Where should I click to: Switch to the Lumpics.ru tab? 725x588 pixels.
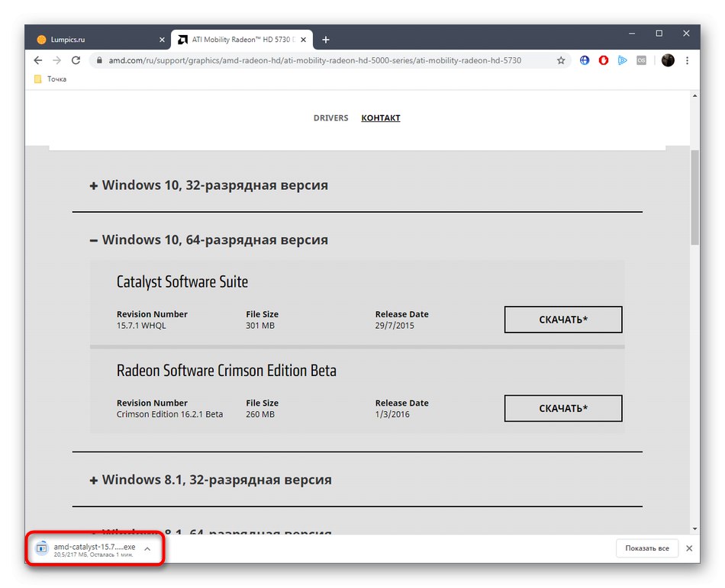[100, 40]
